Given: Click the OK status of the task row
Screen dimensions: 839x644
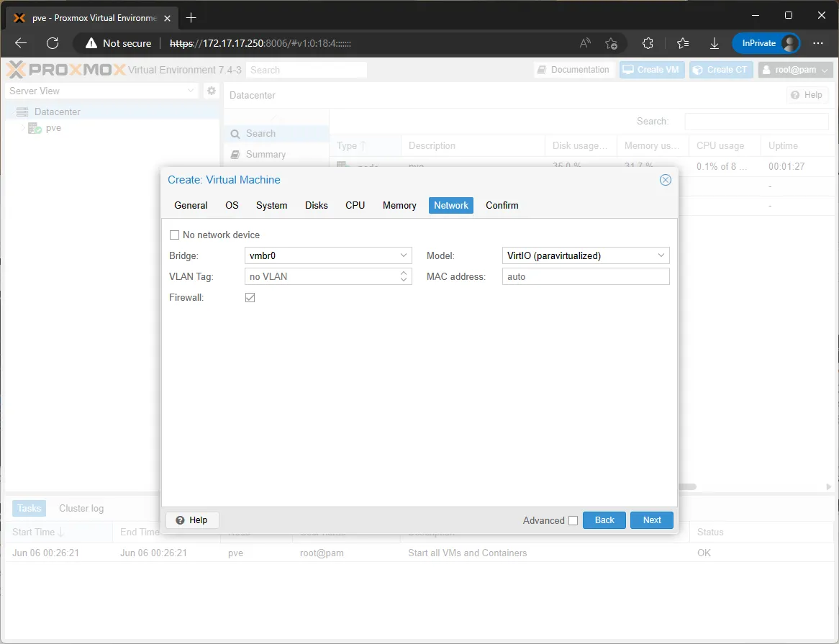Looking at the screenshot, I should point(704,553).
